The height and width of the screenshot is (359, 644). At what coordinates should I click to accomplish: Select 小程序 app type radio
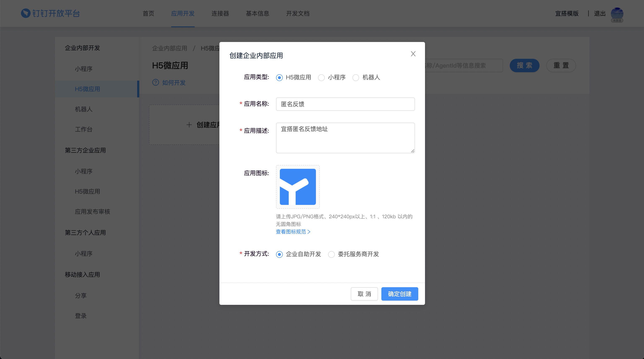321,77
